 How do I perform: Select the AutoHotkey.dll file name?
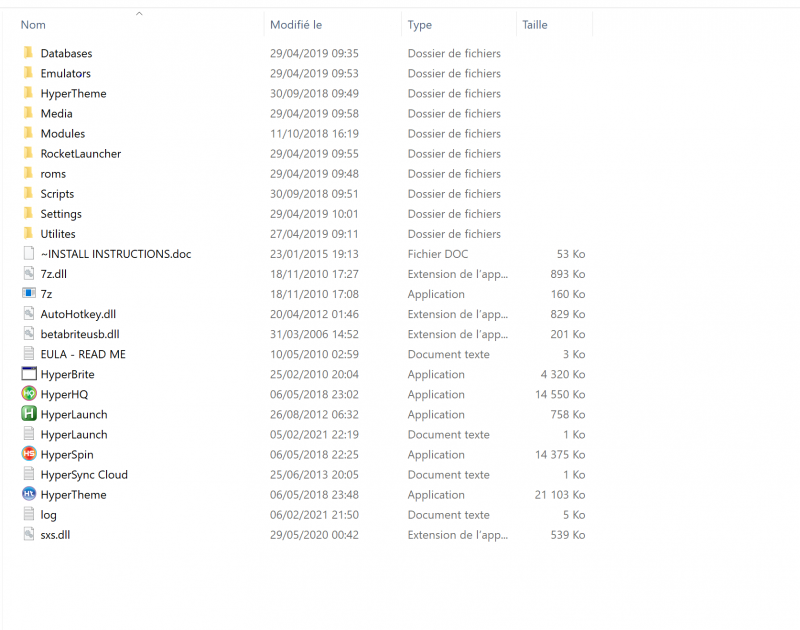(78, 314)
